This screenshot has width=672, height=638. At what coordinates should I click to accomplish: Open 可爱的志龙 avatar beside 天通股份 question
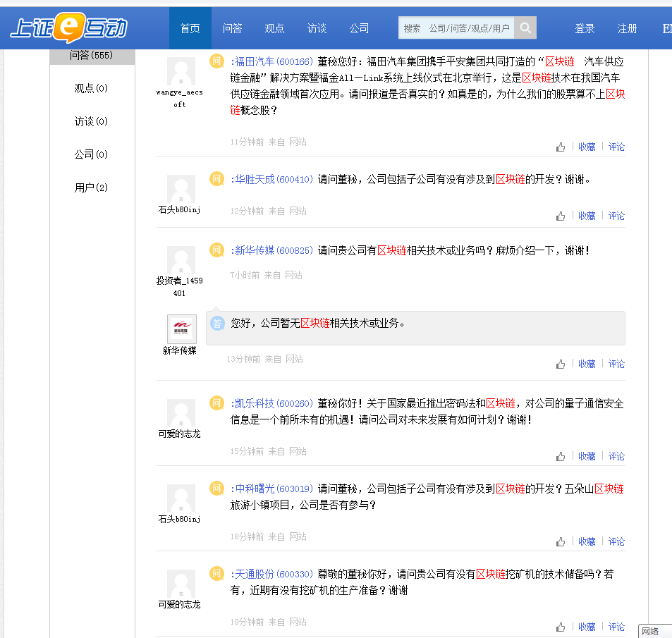pyautogui.click(x=181, y=584)
